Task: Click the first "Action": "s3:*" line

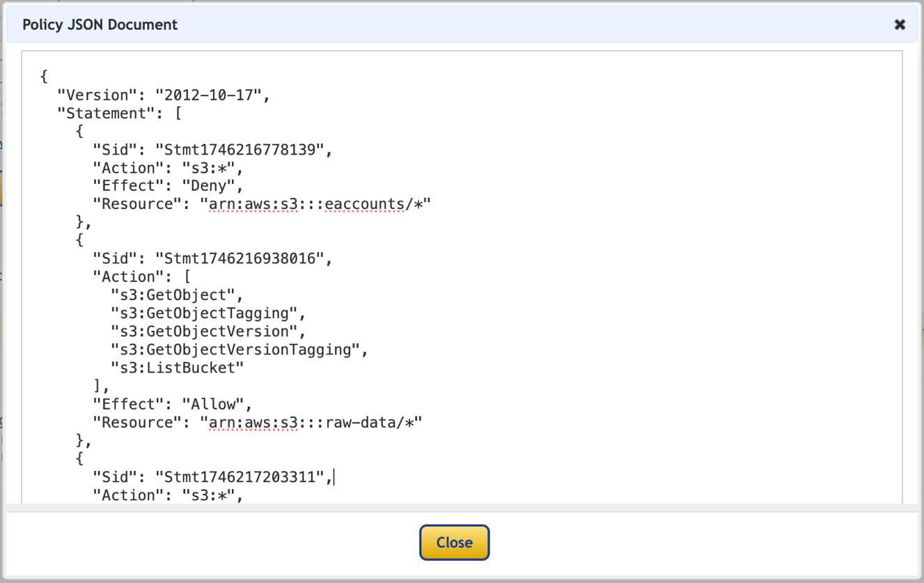Action: (168, 168)
